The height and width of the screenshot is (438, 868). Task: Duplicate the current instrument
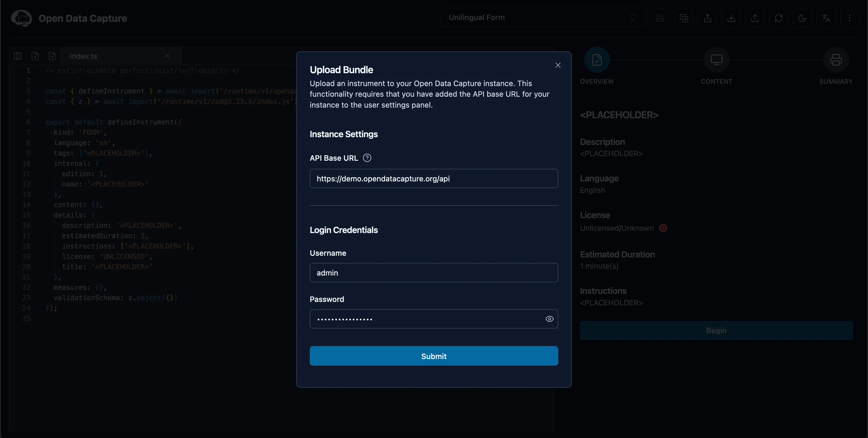click(x=684, y=18)
